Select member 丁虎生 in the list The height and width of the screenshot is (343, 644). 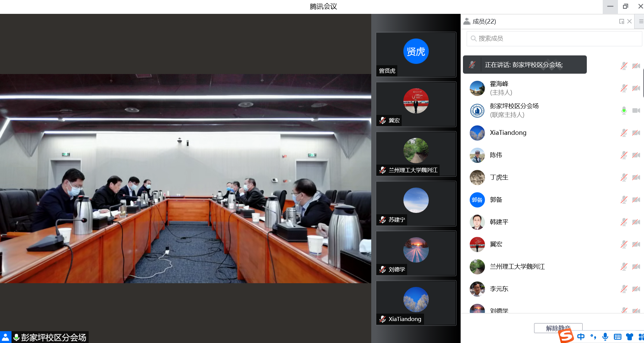click(x=499, y=177)
